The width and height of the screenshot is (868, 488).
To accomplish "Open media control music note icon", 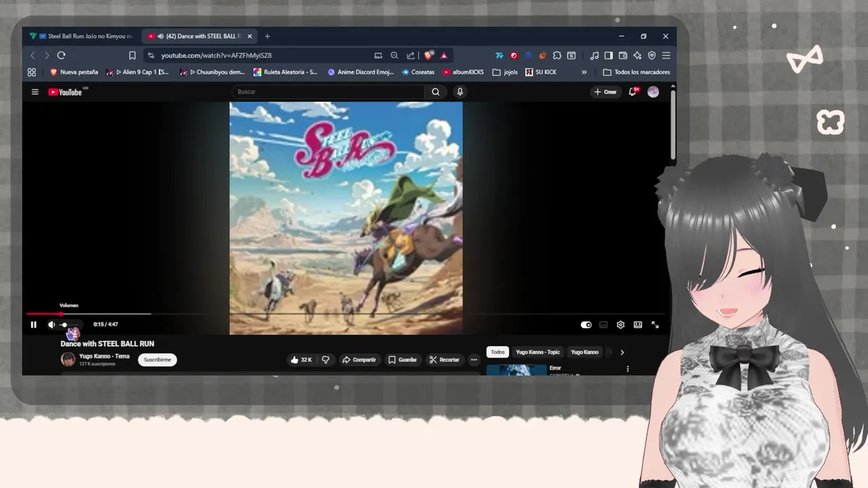I will pyautogui.click(x=594, y=56).
